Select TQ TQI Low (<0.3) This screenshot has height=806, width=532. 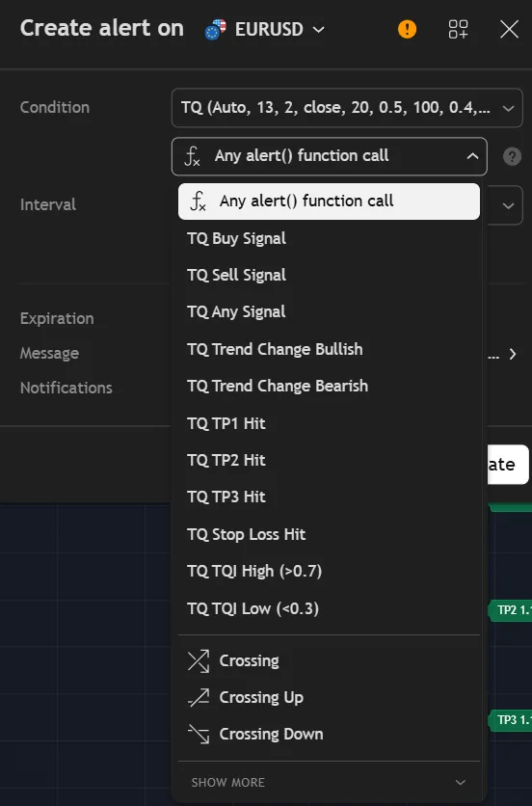(x=329, y=608)
